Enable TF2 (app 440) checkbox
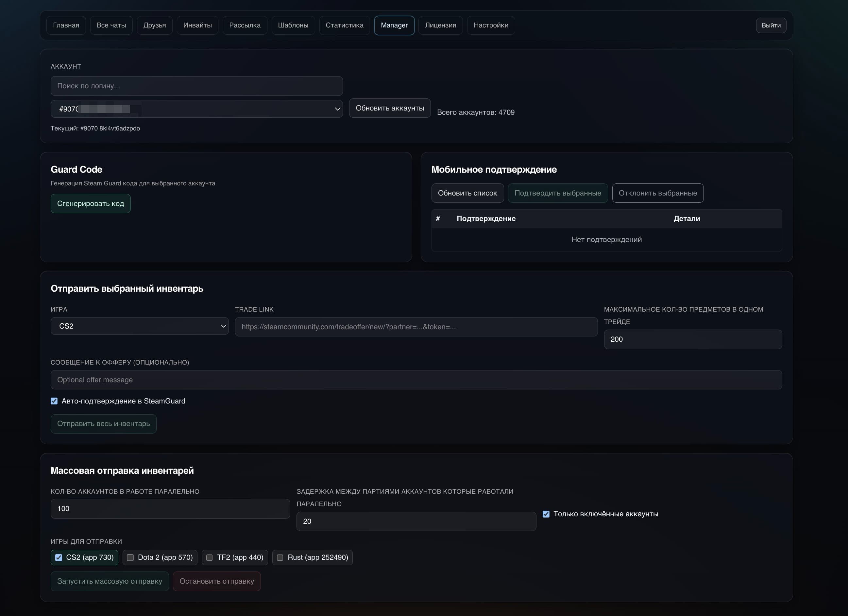 tap(209, 558)
